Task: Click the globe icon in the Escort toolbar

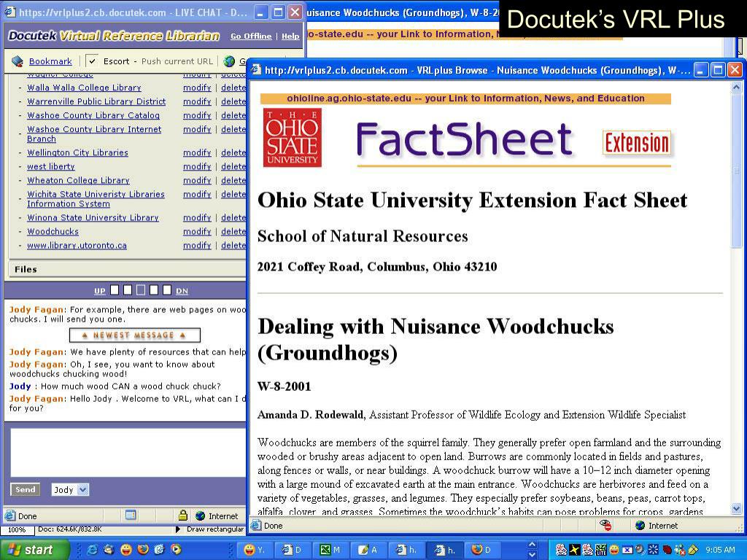Action: point(229,61)
